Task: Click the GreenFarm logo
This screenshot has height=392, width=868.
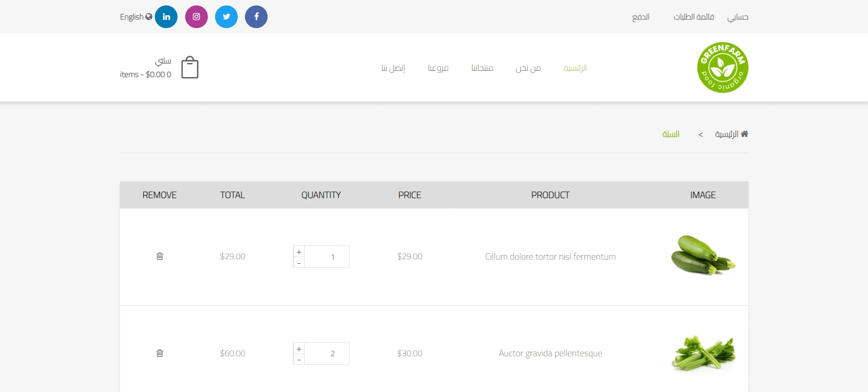Action: pos(723,68)
